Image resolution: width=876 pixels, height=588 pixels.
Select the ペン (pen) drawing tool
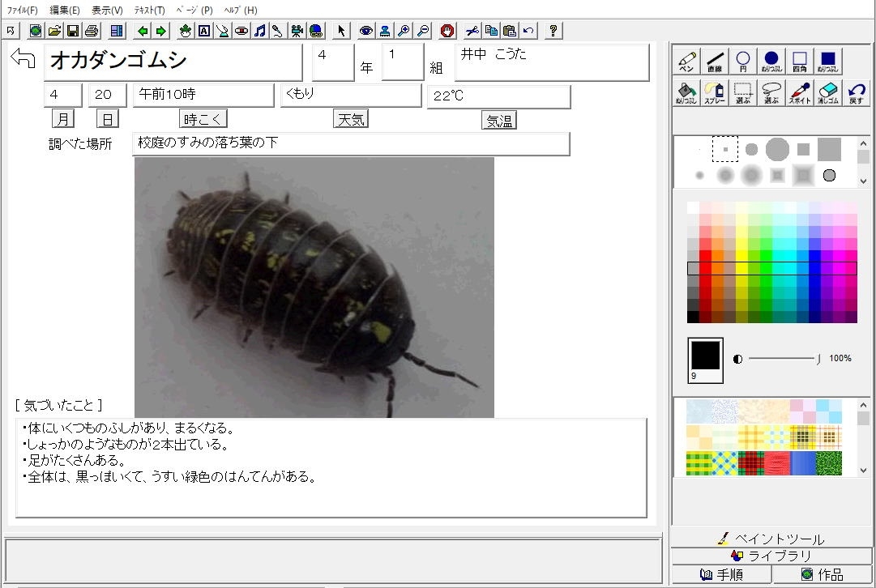(x=686, y=62)
